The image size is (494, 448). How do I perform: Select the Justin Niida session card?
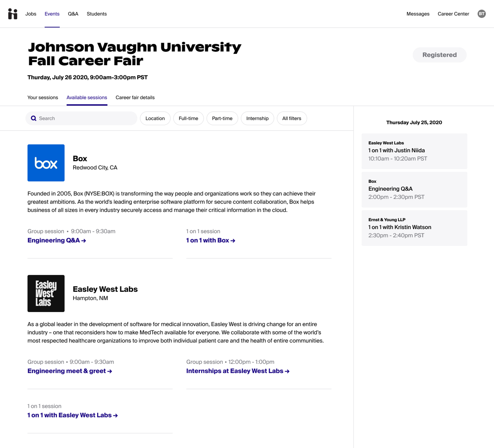[x=414, y=151]
